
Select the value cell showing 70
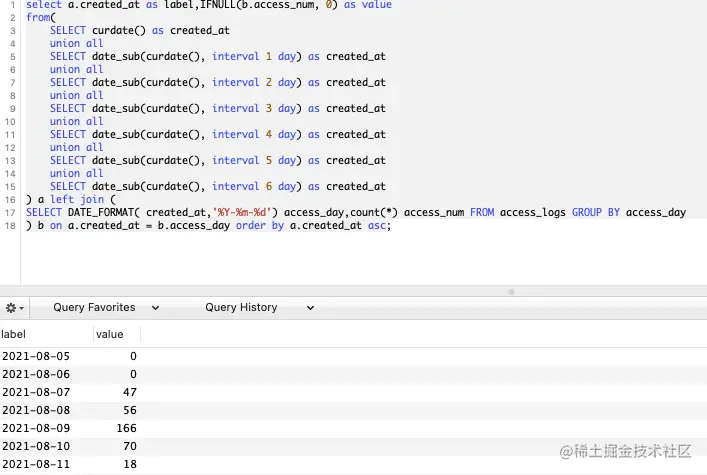(130, 447)
